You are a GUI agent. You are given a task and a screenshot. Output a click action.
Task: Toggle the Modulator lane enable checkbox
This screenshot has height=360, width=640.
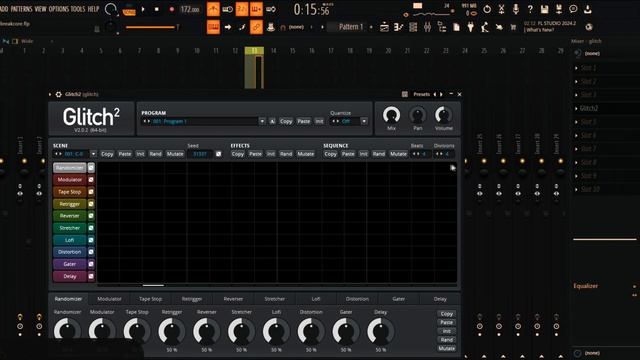91,180
